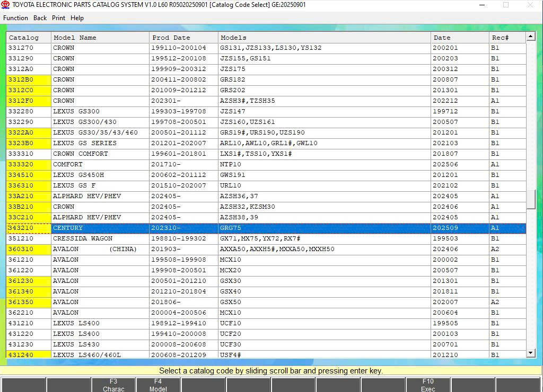Select the CRESSIDA WAGON row

[266, 238]
